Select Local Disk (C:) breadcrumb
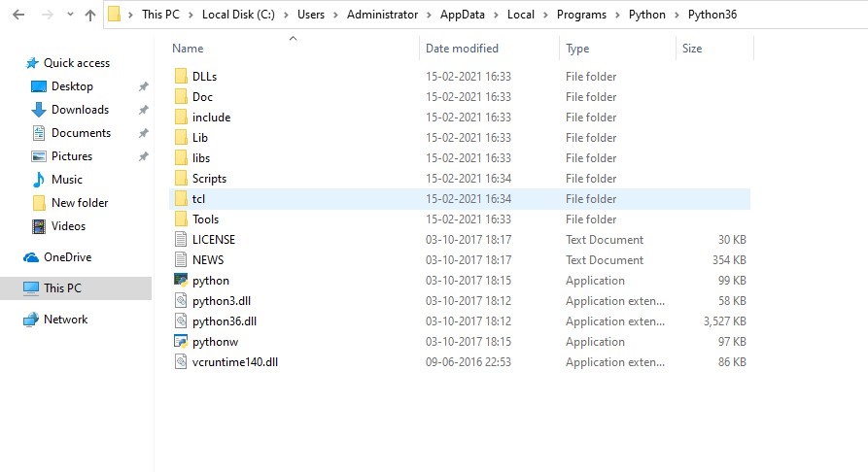Viewport: 868px width, 472px height. pyautogui.click(x=238, y=15)
